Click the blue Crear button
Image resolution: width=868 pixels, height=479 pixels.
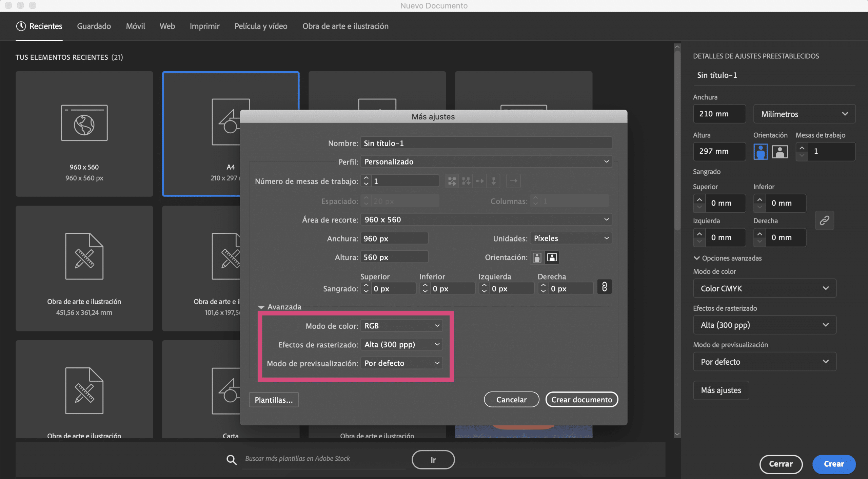point(834,464)
